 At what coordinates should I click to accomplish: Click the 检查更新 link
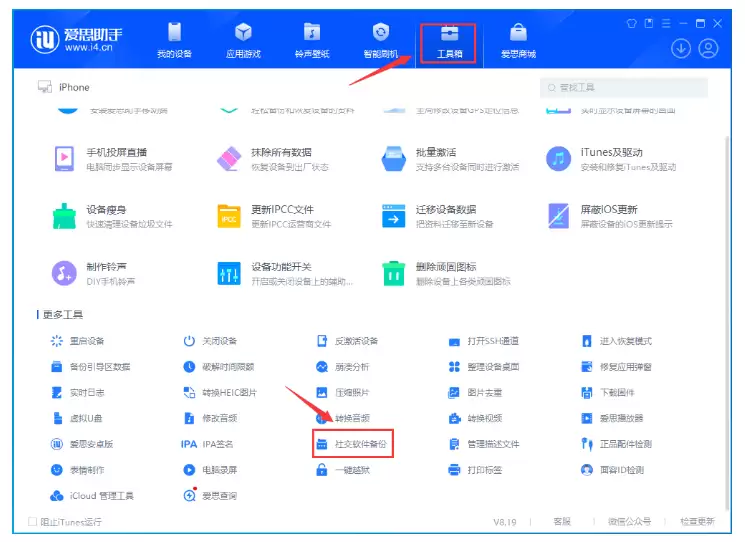[x=697, y=522]
